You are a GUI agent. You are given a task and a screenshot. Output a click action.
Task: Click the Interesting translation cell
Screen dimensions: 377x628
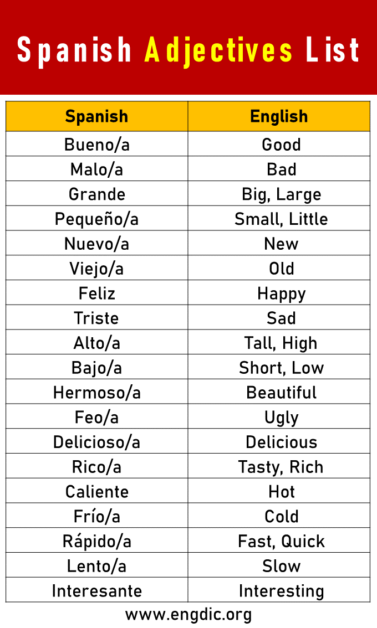click(279, 591)
